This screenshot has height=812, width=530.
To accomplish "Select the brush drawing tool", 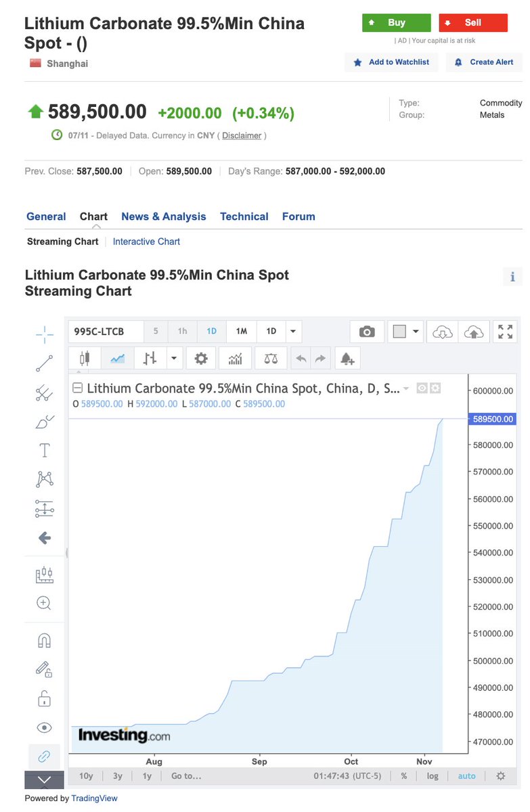I will tap(45, 422).
